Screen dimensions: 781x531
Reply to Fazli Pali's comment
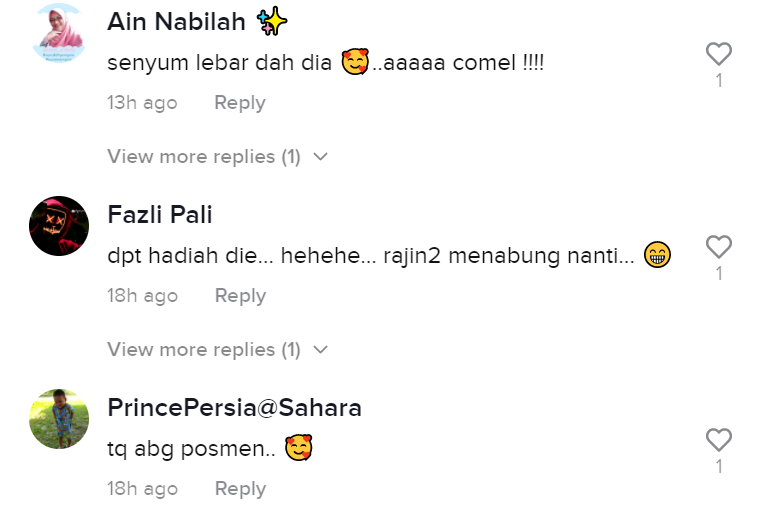coord(240,296)
